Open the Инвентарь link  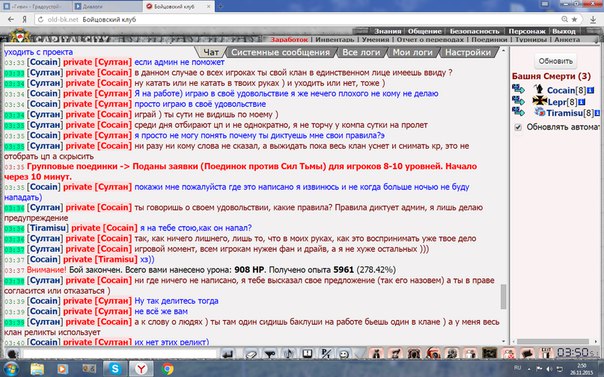pyautogui.click(x=334, y=39)
